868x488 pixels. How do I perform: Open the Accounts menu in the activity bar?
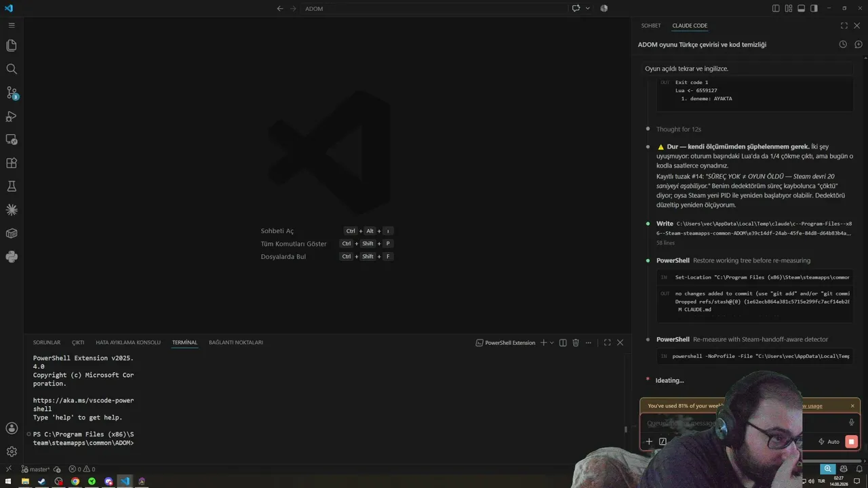click(x=12, y=428)
